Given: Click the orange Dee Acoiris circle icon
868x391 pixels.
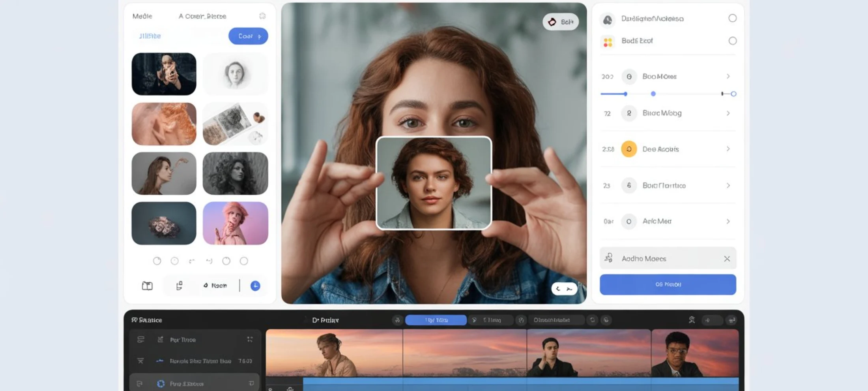Looking at the screenshot, I should point(629,149).
